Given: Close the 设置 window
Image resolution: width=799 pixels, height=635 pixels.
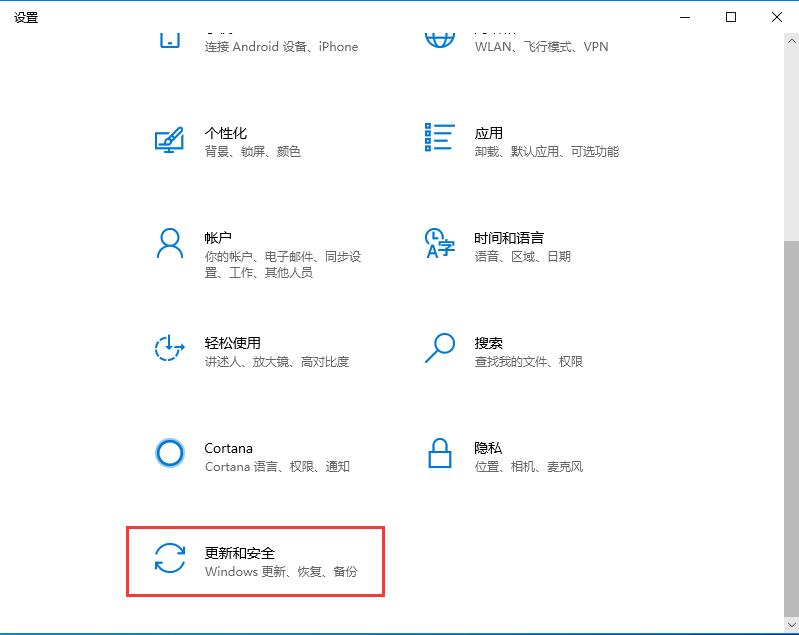Looking at the screenshot, I should pyautogui.click(x=777, y=17).
